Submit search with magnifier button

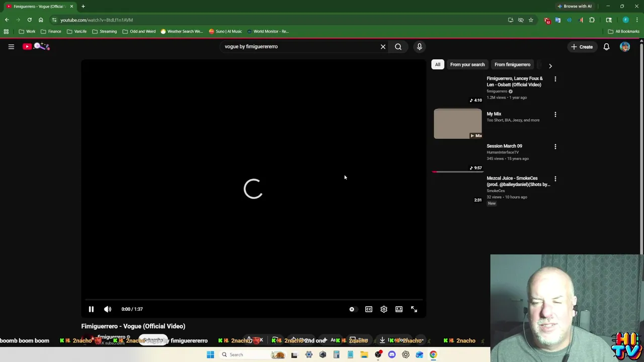click(x=398, y=47)
